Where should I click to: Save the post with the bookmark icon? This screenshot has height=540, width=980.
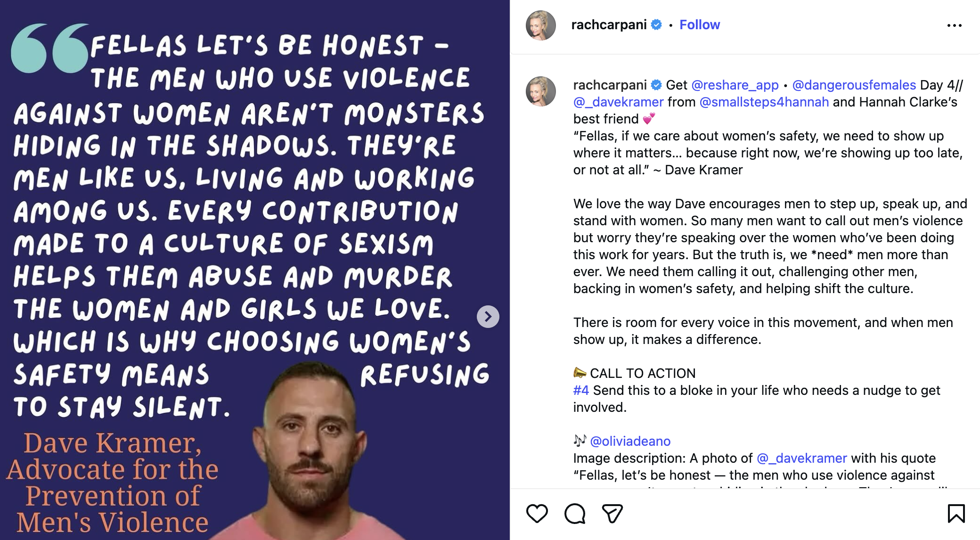click(x=956, y=514)
